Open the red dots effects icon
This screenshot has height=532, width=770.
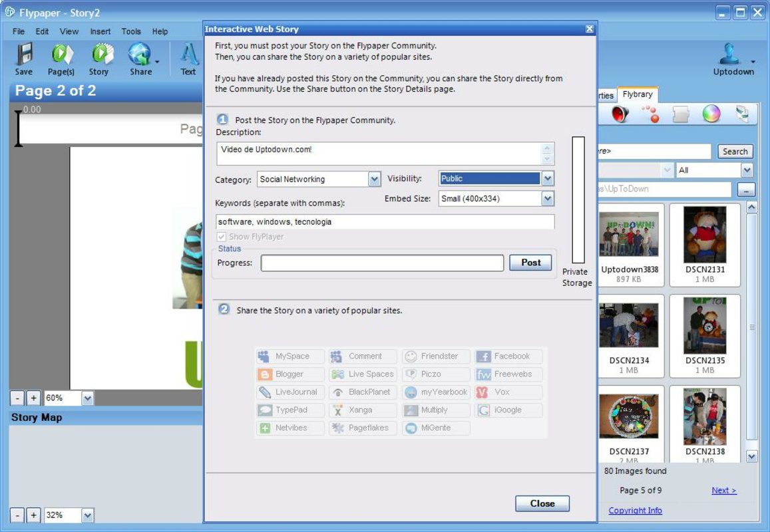coord(651,114)
